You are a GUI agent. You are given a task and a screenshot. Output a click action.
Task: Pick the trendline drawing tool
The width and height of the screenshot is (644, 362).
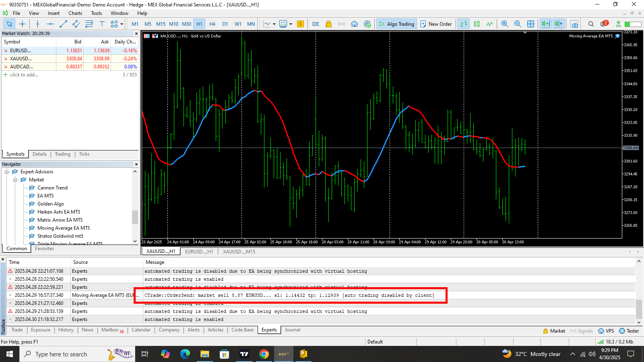(x=63, y=24)
